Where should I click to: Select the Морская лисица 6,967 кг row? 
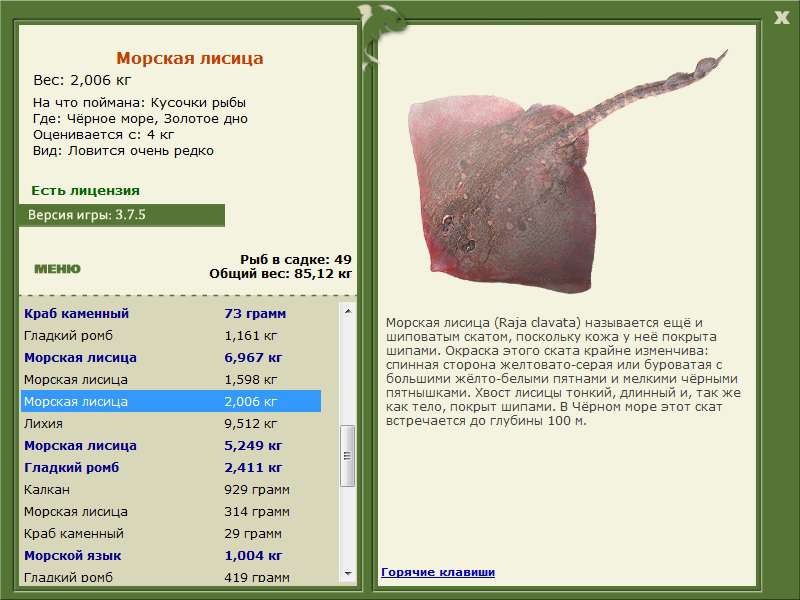pyautogui.click(x=171, y=357)
